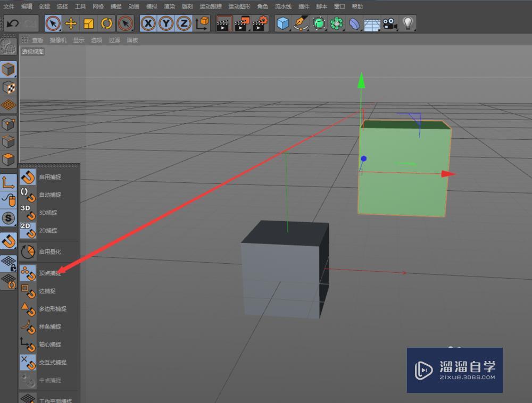Toggle the Viewport Solo S icon
The image size is (532, 403).
click(9, 218)
